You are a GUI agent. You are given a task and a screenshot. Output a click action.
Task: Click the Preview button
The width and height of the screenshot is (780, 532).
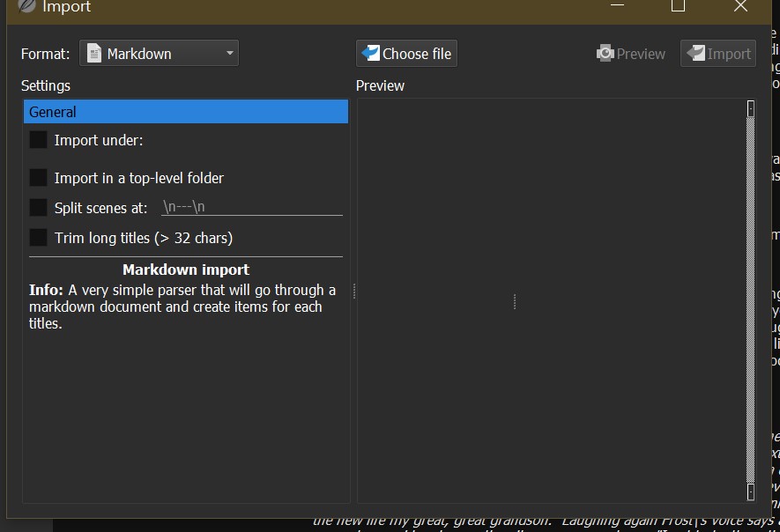631,53
